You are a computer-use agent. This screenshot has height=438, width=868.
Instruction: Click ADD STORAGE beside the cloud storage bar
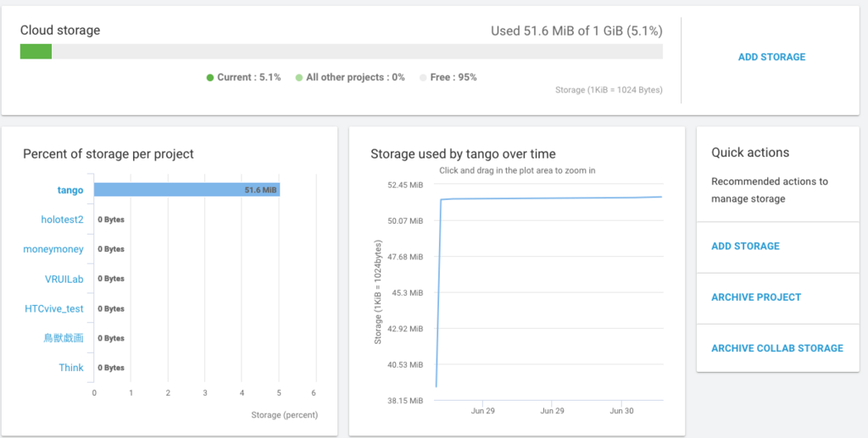tap(771, 57)
